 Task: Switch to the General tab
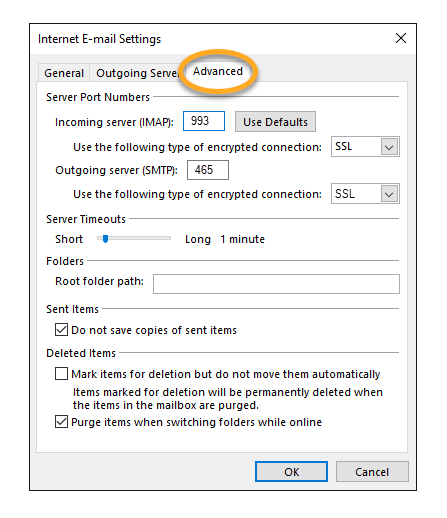pos(64,73)
